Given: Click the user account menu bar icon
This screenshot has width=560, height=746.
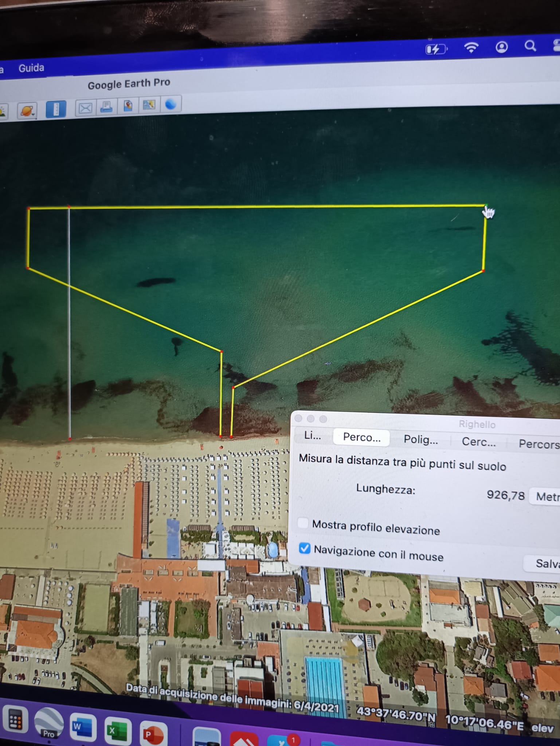Looking at the screenshot, I should pyautogui.click(x=502, y=47).
